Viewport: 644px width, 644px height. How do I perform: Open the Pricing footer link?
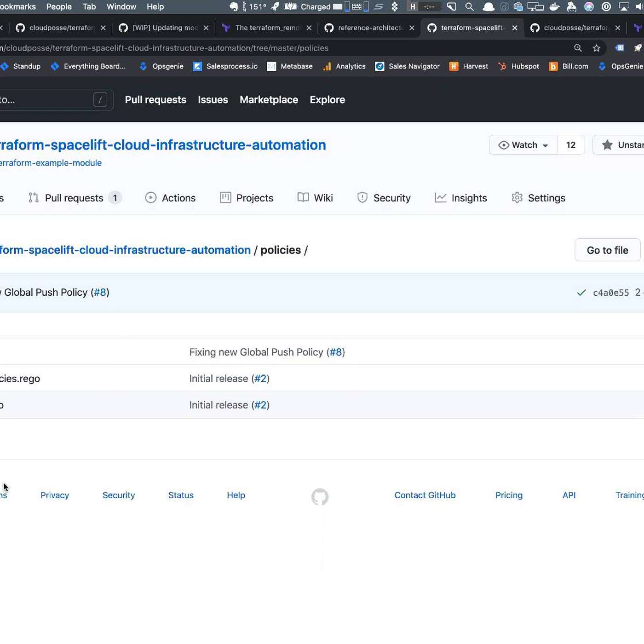[x=509, y=495]
